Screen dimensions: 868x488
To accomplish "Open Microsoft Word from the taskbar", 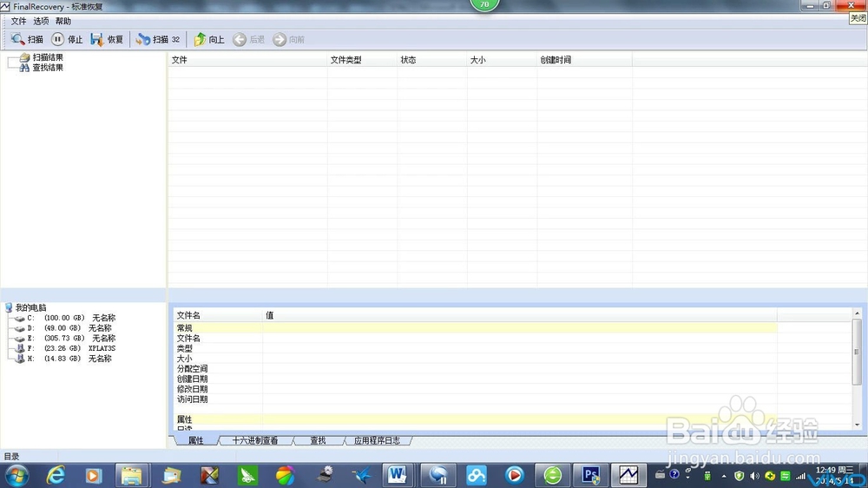I will (x=397, y=476).
